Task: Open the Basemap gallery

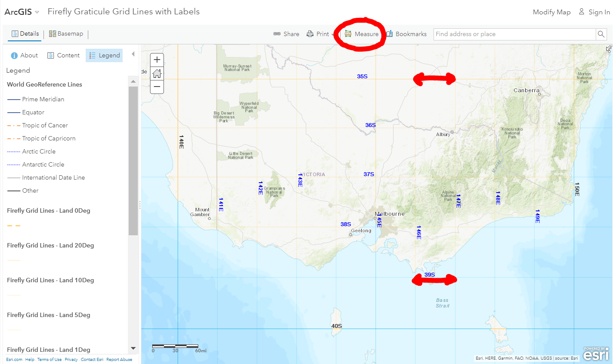Action: coord(66,33)
